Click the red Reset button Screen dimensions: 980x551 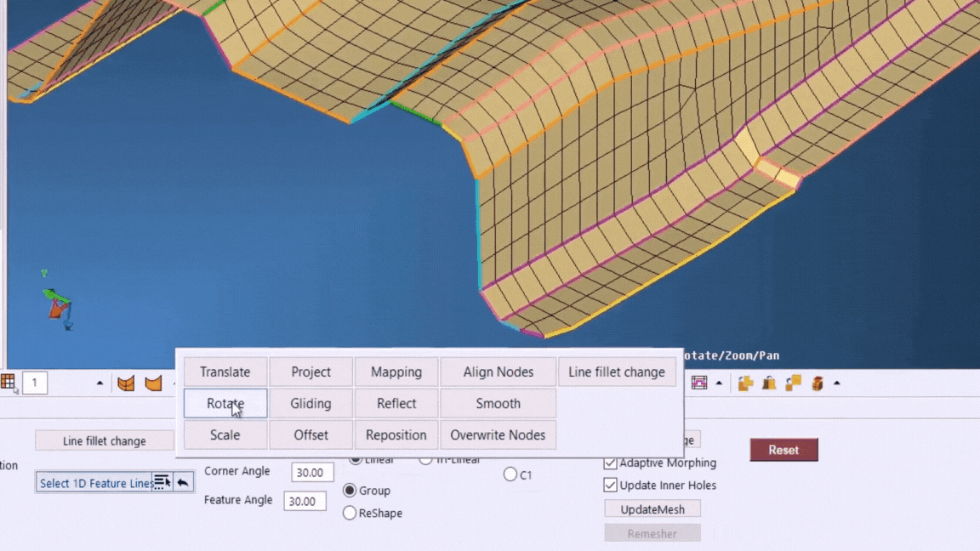(783, 450)
